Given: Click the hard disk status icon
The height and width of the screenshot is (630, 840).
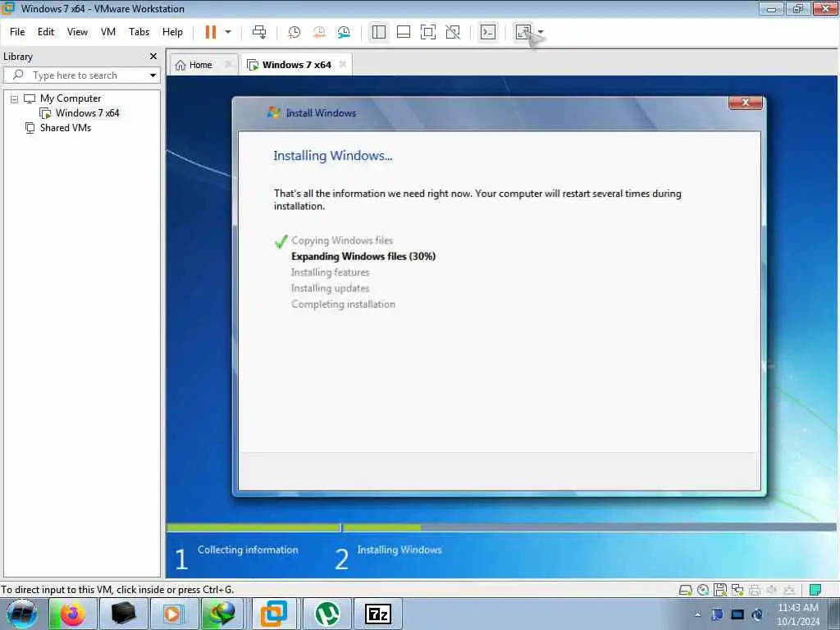Looking at the screenshot, I should click(685, 591).
